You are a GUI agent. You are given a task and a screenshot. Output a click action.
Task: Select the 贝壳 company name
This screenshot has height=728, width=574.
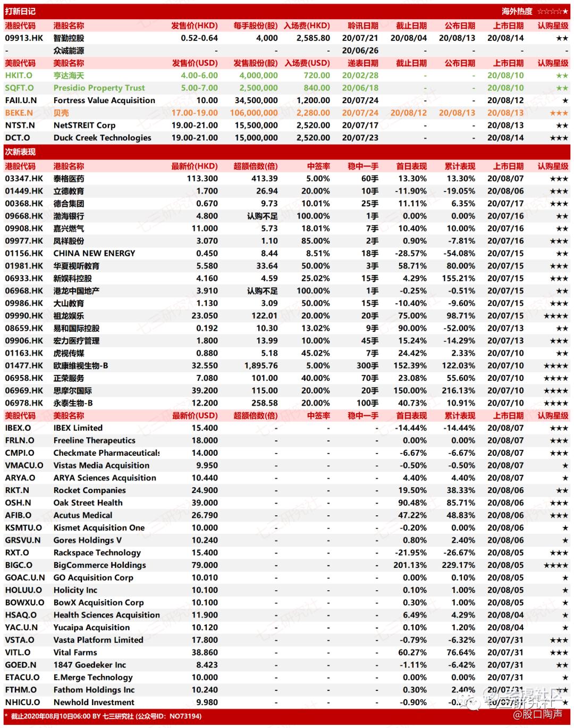[61, 113]
